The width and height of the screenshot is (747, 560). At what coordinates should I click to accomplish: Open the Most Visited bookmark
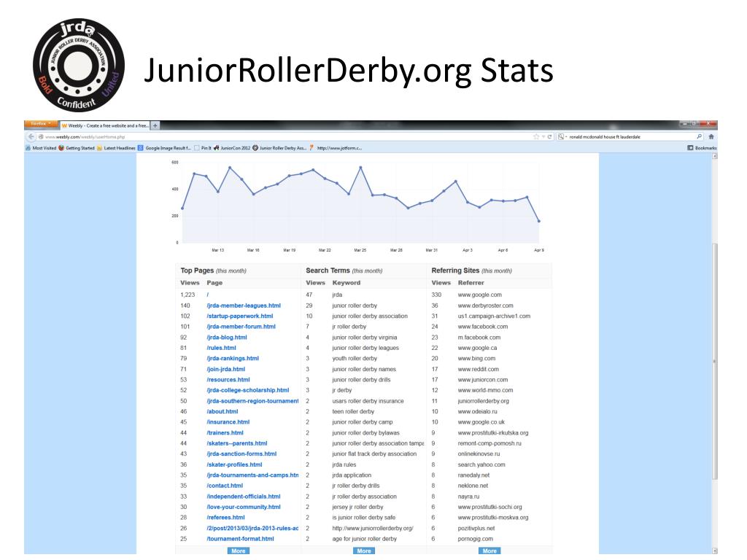[41, 148]
